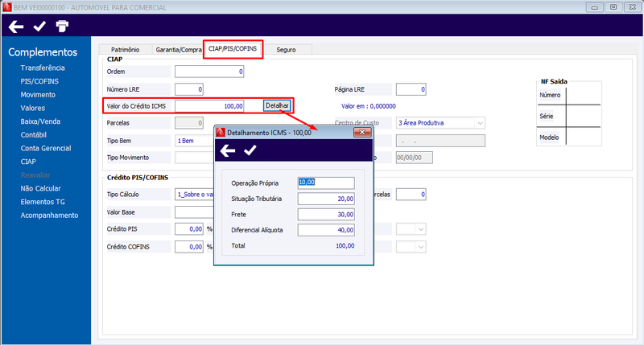Open Baixa/Venda in sidebar
This screenshot has width=644, height=345.
[x=40, y=121]
